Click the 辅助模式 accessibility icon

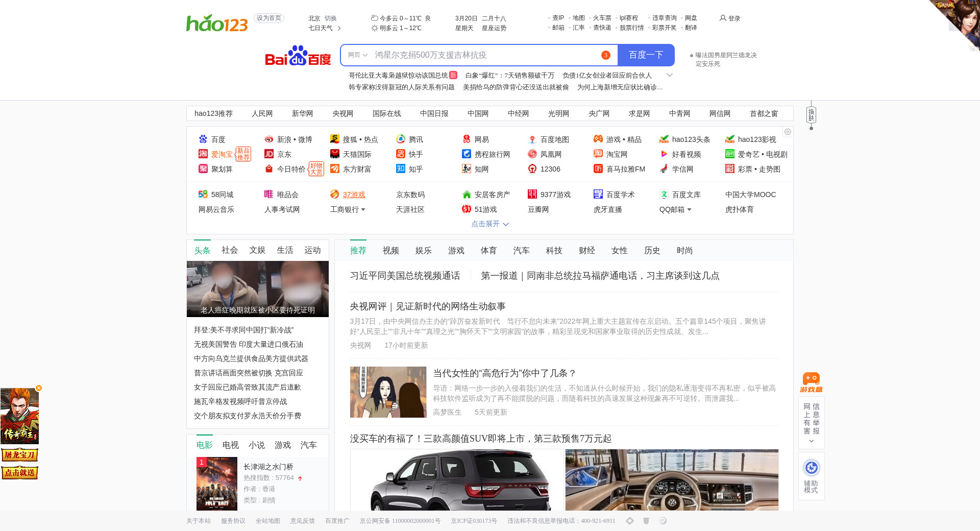(x=811, y=468)
